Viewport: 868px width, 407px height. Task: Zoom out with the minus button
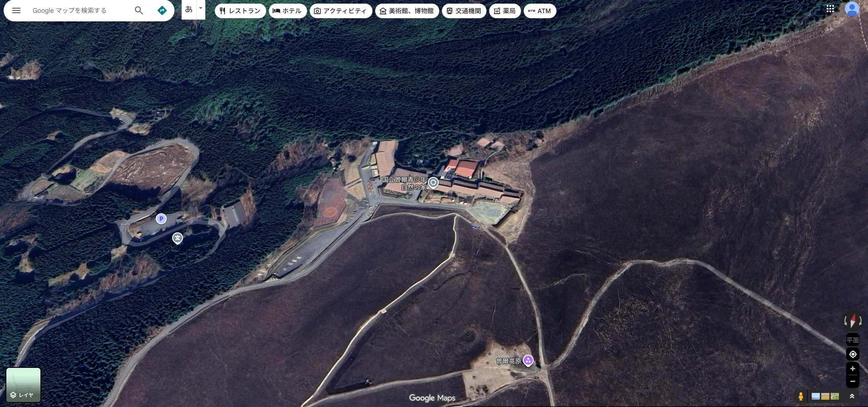pyautogui.click(x=853, y=382)
